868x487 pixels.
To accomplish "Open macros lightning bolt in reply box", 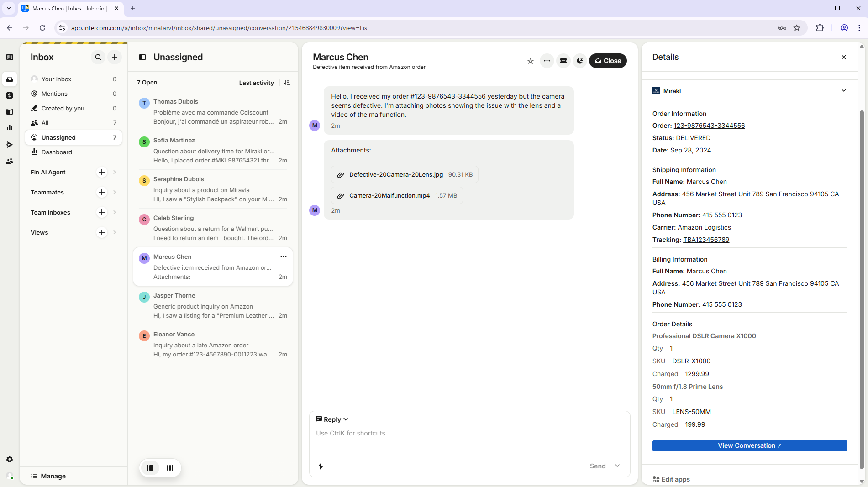I will (321, 466).
